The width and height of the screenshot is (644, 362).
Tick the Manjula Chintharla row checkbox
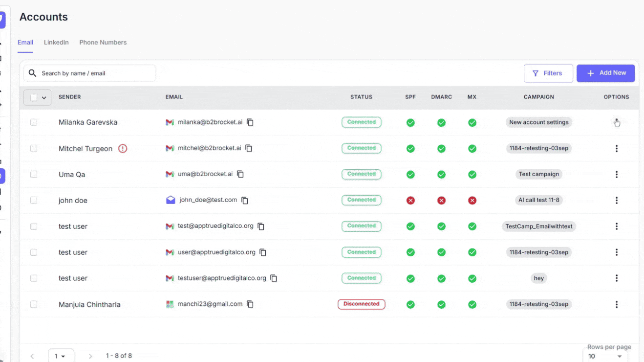pos(34,304)
